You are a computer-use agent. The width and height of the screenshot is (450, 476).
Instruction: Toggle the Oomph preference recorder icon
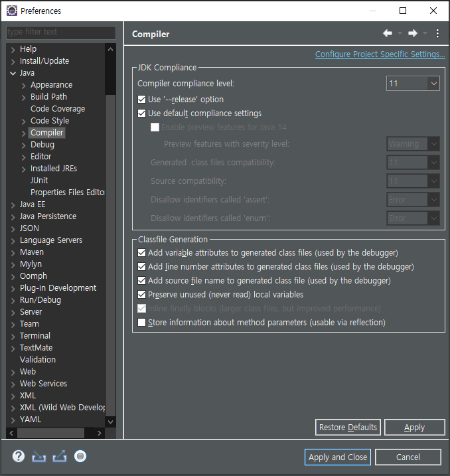(x=80, y=456)
